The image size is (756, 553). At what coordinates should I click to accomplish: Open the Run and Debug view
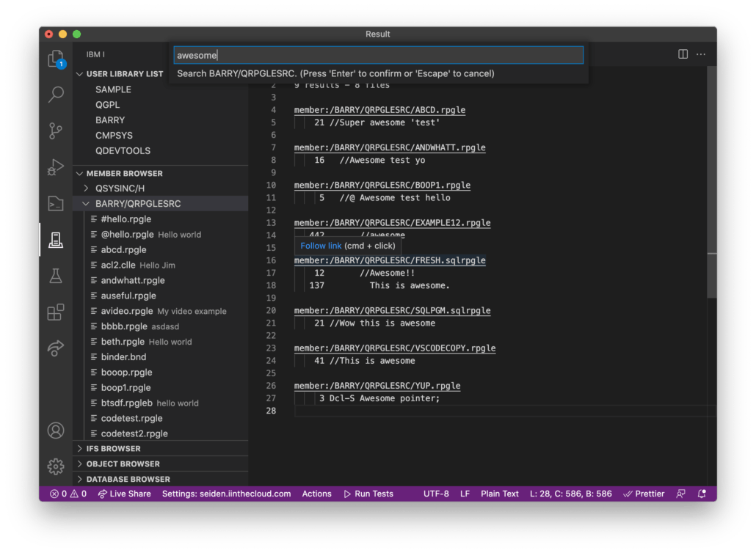[x=56, y=167]
